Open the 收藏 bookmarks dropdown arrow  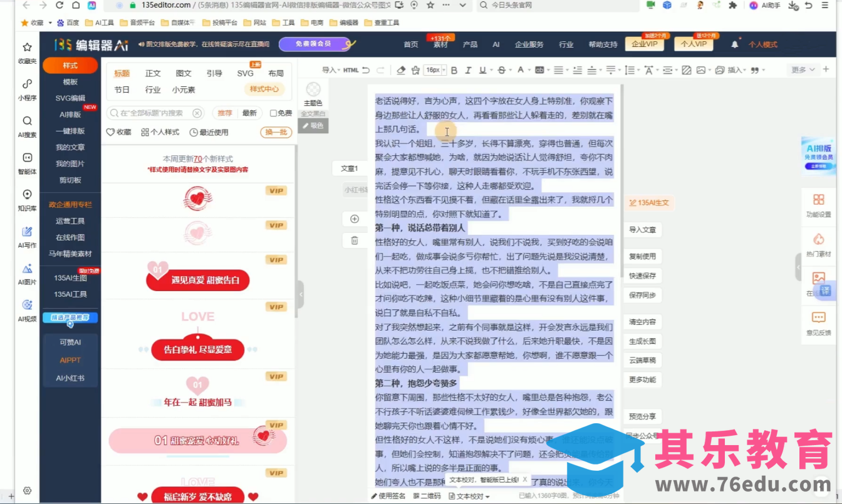point(50,23)
